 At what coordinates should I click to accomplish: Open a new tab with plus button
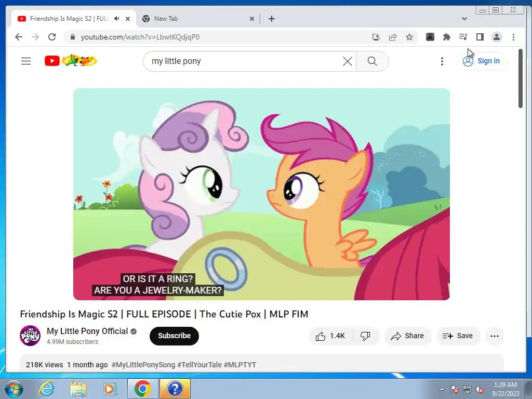(x=271, y=19)
